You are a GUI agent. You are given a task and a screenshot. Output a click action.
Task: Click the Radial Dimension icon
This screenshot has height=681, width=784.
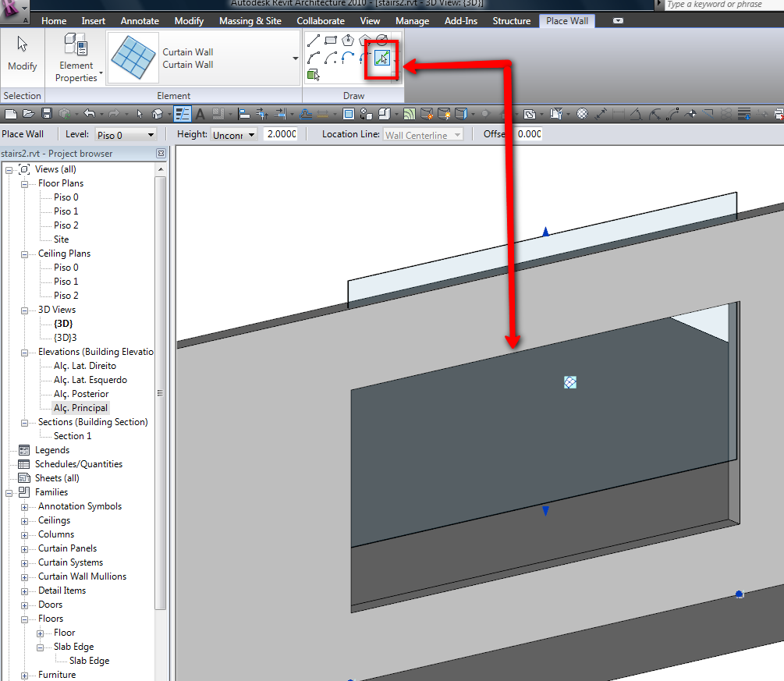pos(654,114)
